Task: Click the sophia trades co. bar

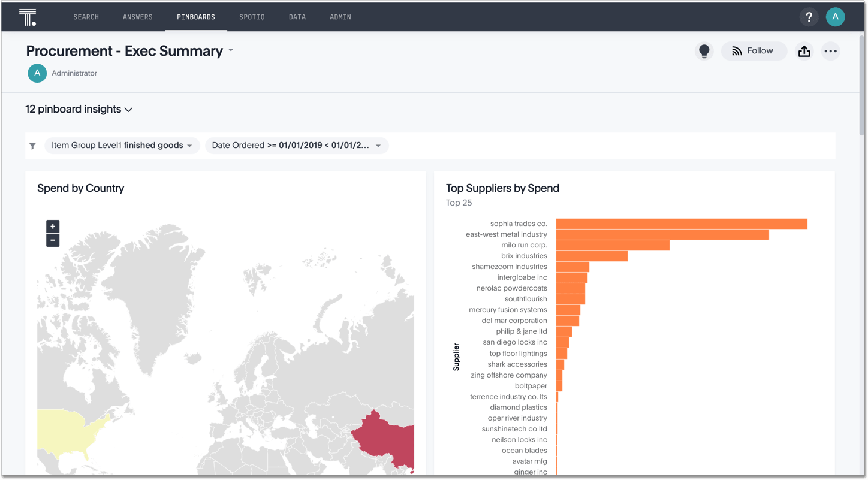Action: 682,224
